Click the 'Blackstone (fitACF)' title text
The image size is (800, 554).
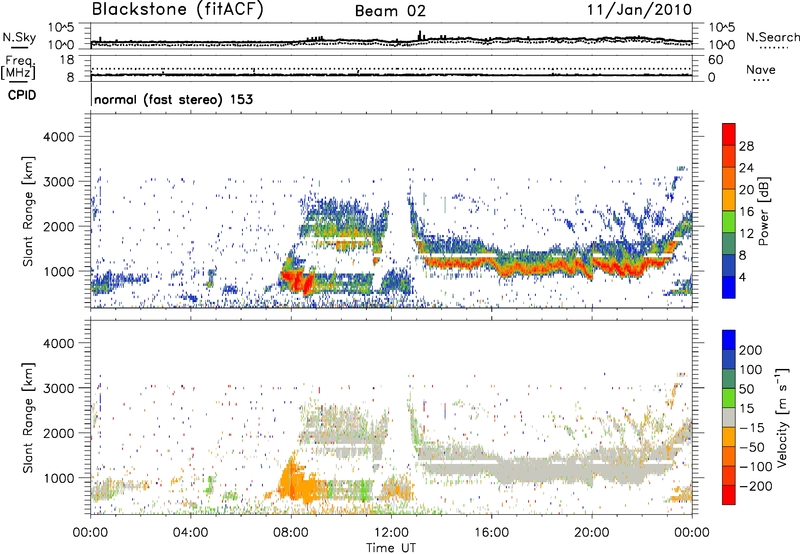[178, 10]
